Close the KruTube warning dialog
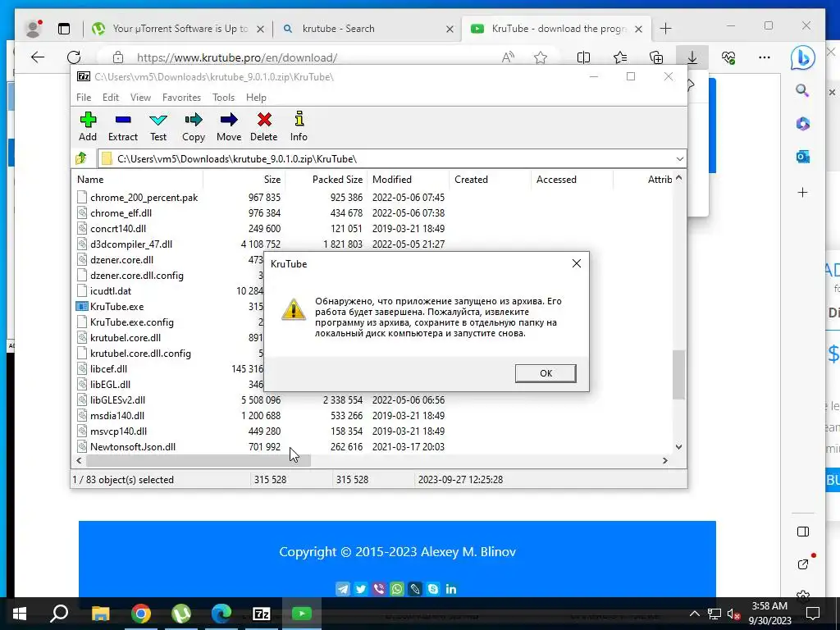 point(577,263)
